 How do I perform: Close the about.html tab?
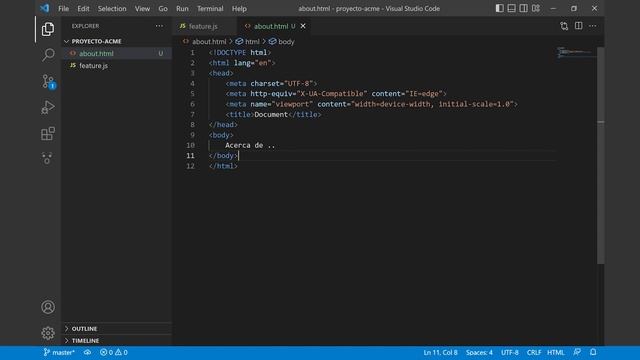click(x=303, y=26)
